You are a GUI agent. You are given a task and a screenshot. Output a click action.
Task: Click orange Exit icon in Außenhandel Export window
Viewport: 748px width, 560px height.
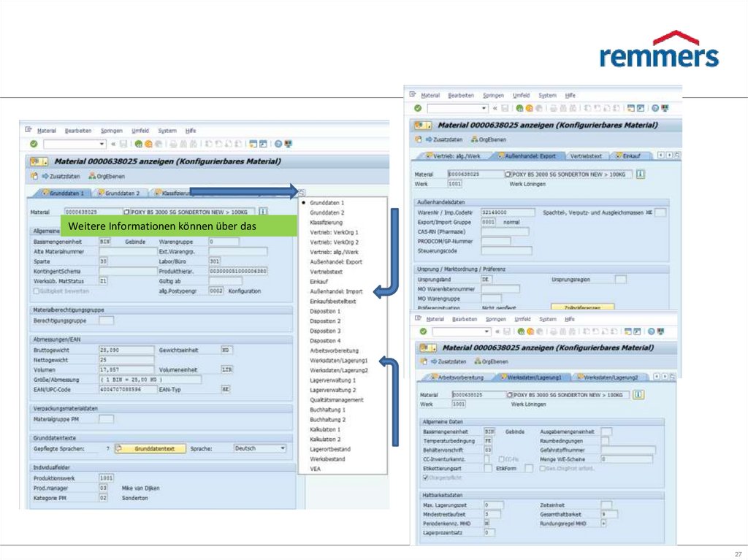tap(529, 108)
